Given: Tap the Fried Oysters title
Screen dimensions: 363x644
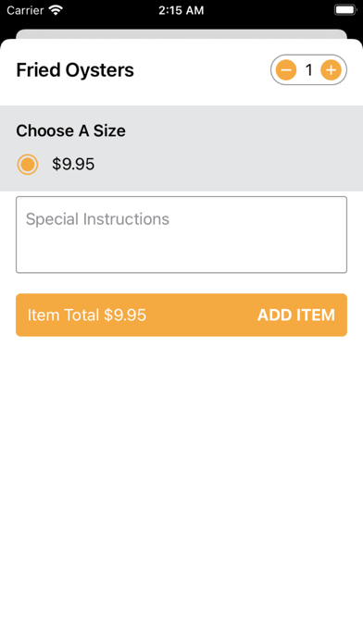Looking at the screenshot, I should pyautogui.click(x=75, y=70).
